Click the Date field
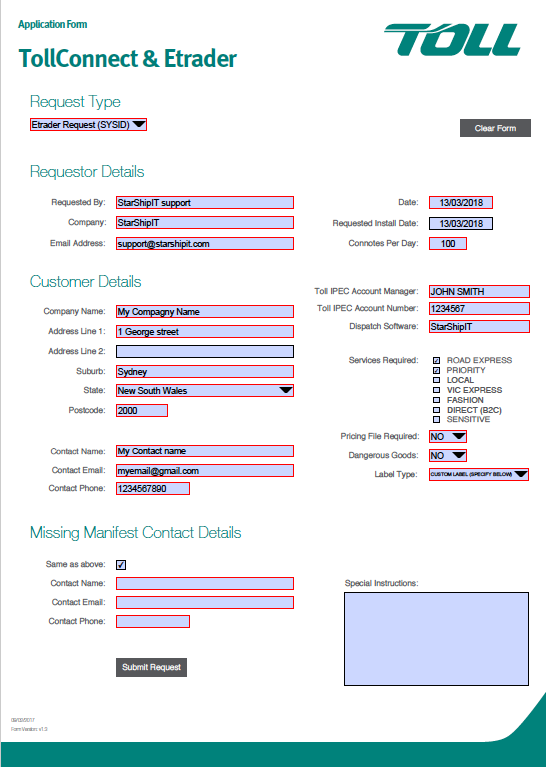The height and width of the screenshot is (767, 546). [x=461, y=203]
